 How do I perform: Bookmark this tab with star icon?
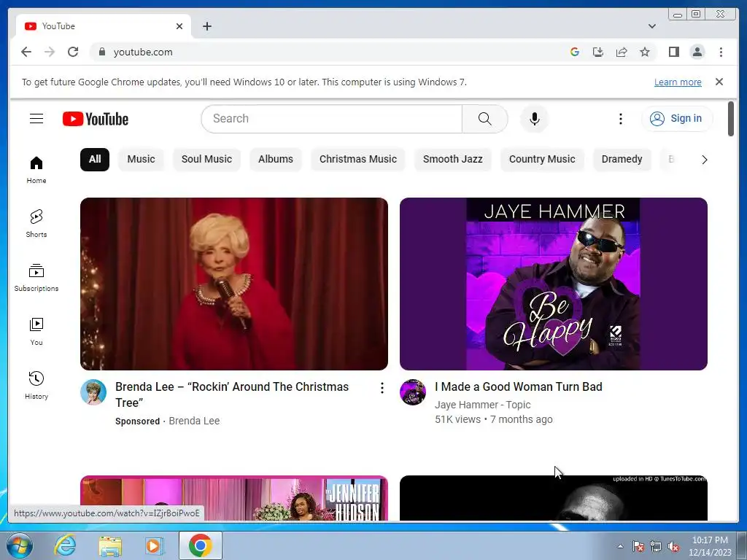(645, 52)
